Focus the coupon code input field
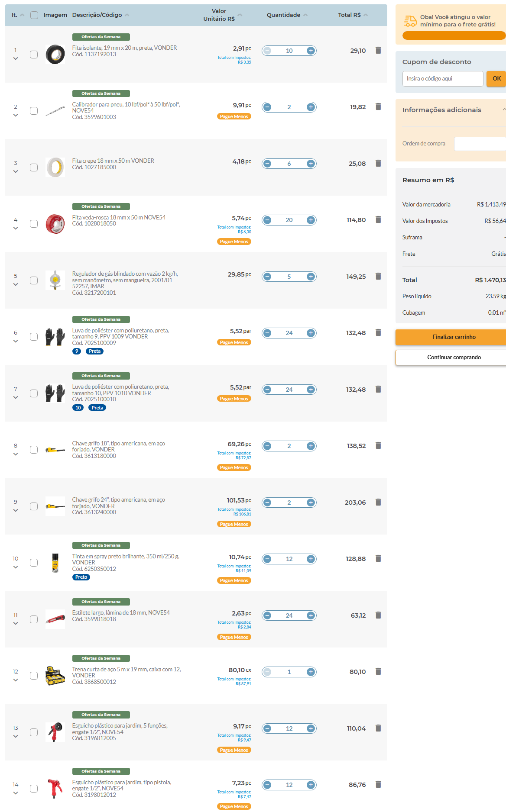506x812 pixels. tap(443, 79)
